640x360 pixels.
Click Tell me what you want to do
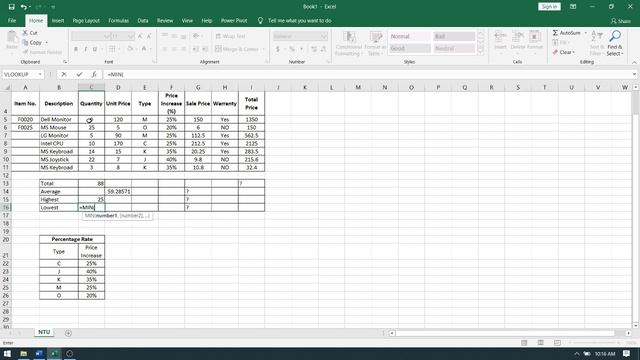point(300,20)
